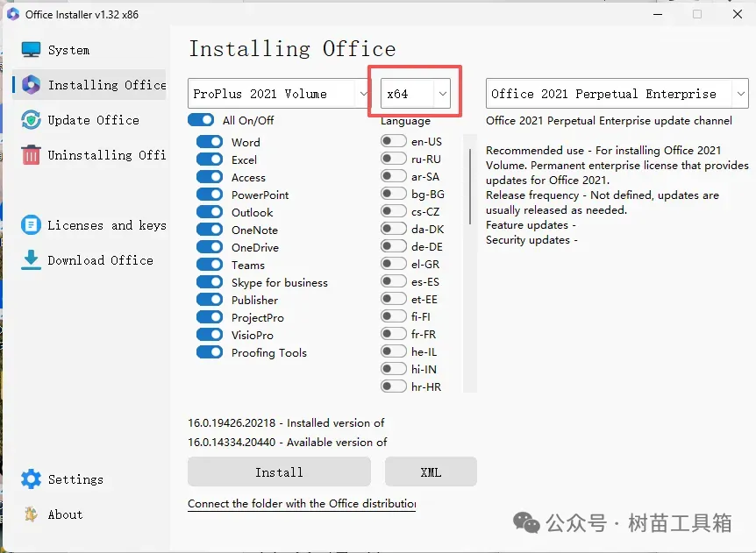This screenshot has height=553, width=756.
Task: Click the Uninstalling Office trash icon
Action: point(31,154)
